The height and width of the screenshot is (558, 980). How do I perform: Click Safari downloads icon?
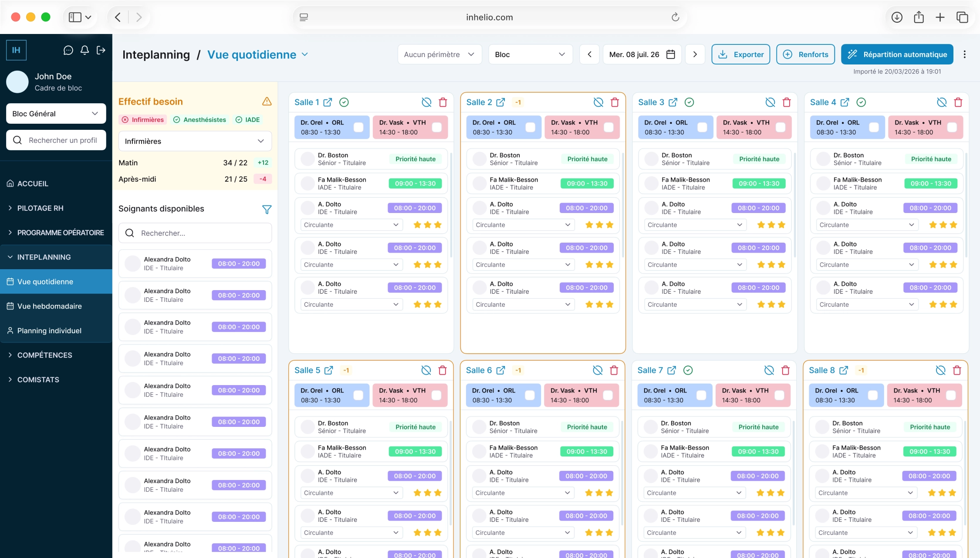coord(896,17)
